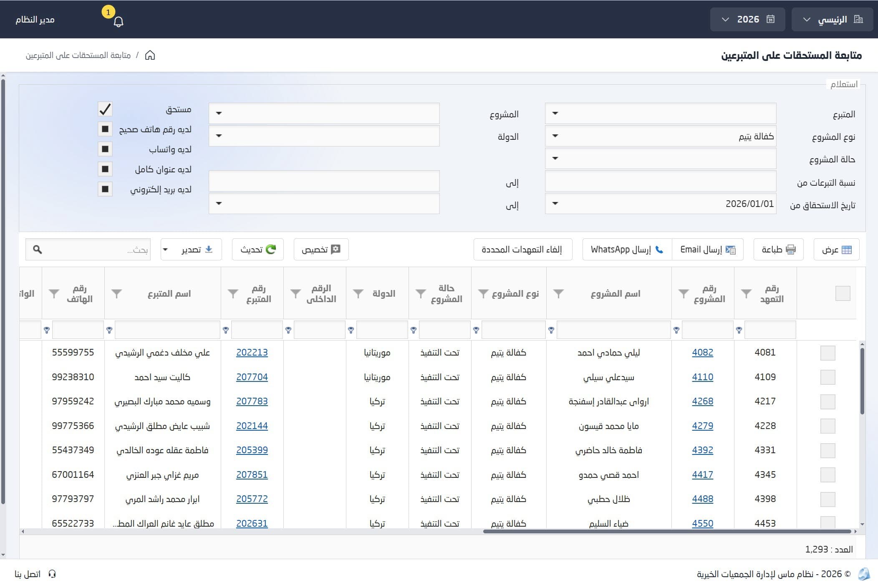The width and height of the screenshot is (878, 588).
Task: Open the الرئيسي branch menu
Action: pyautogui.click(x=832, y=20)
